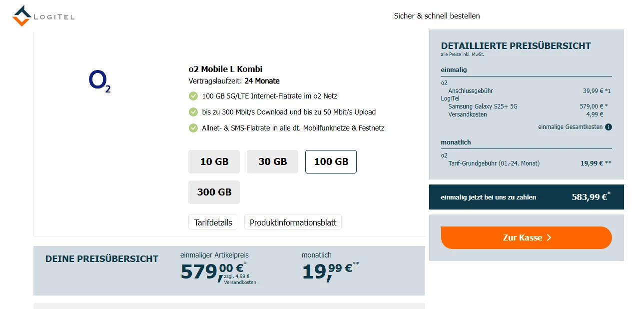Switch to the 300 GB option
This screenshot has height=309, width=644.
pyautogui.click(x=214, y=192)
